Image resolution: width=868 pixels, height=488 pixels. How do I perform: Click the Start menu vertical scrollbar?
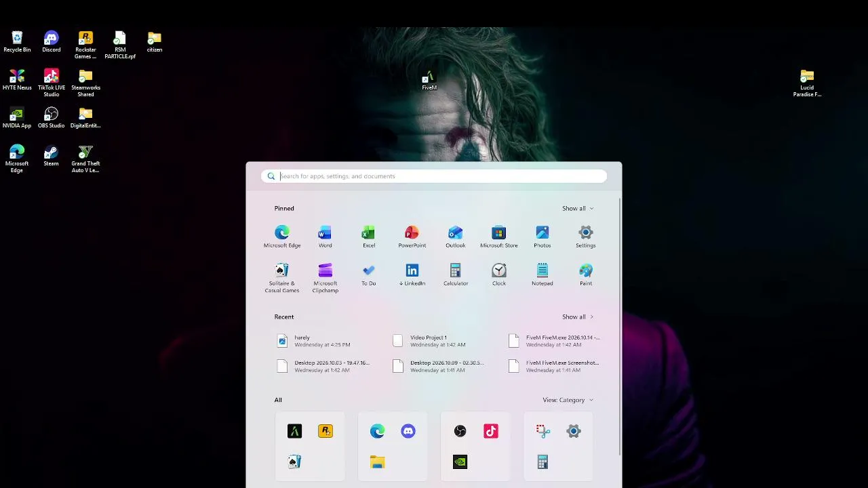pos(620,327)
